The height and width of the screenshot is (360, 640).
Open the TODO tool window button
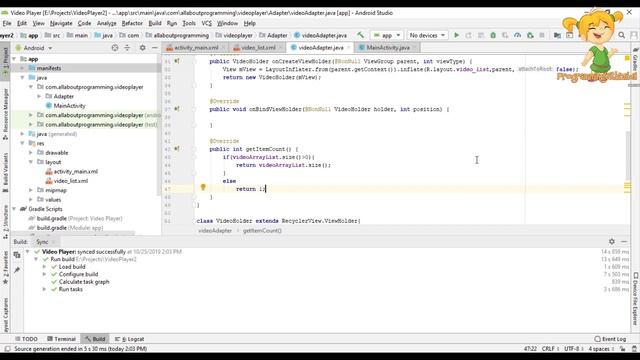(26, 339)
